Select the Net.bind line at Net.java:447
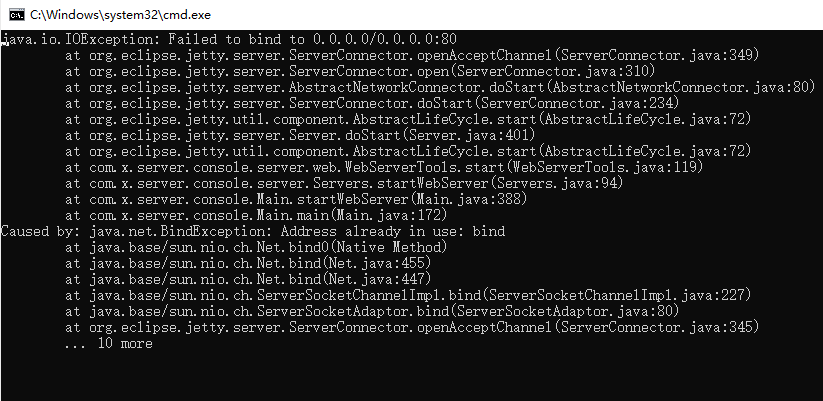823x401 pixels. (248, 279)
